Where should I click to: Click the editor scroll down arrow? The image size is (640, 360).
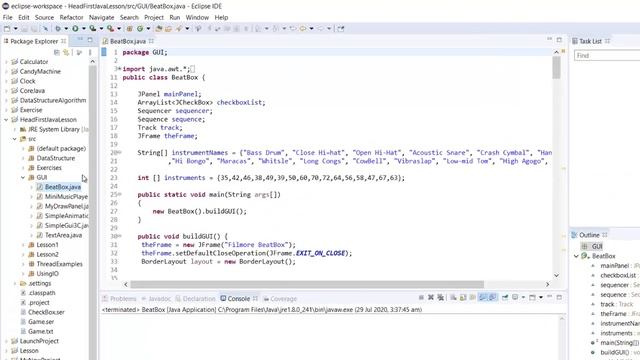click(x=556, y=276)
